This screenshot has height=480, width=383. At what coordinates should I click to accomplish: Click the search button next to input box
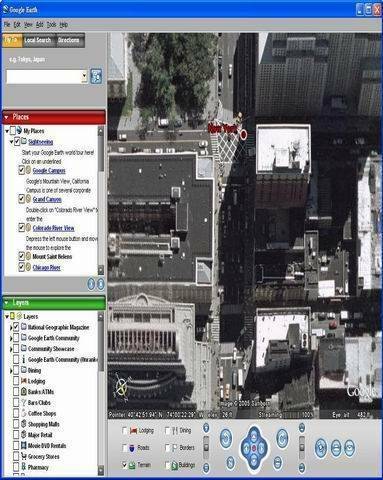(96, 76)
